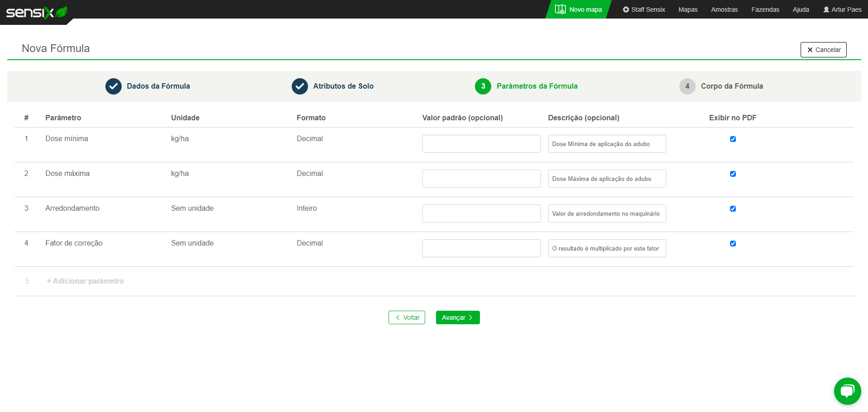Go to the Fazendas menu
Viewport: 868px width, 412px height.
[x=765, y=9]
